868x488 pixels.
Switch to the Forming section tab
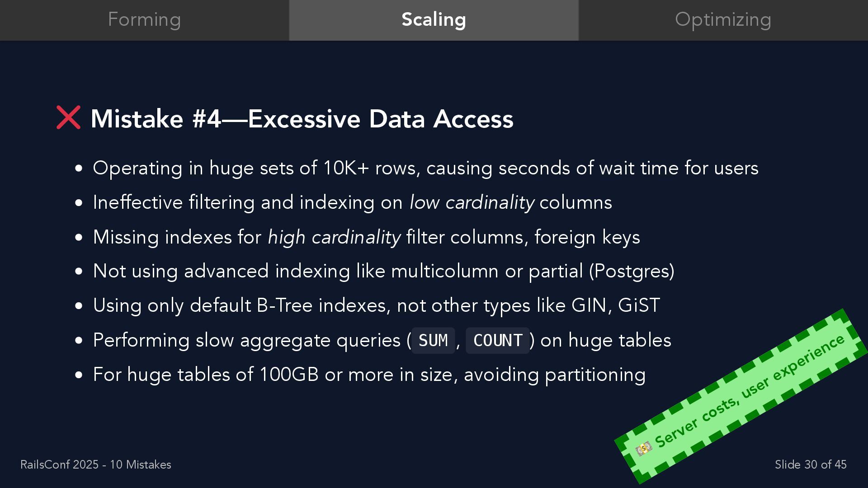pyautogui.click(x=144, y=20)
